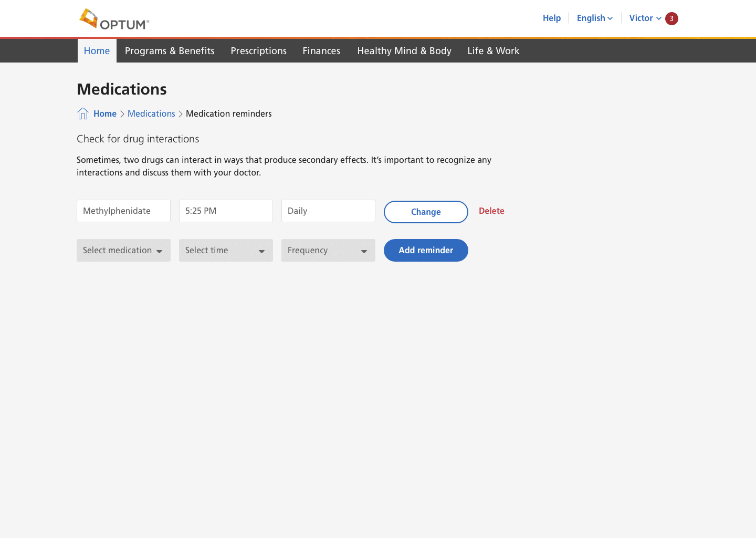756x538 pixels.
Task: Expand the English language menu
Action: point(594,18)
